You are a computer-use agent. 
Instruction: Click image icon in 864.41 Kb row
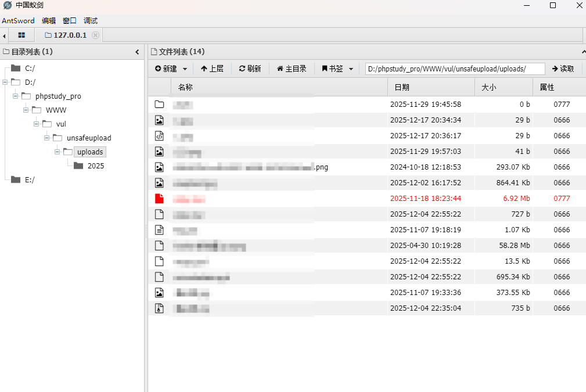159,183
